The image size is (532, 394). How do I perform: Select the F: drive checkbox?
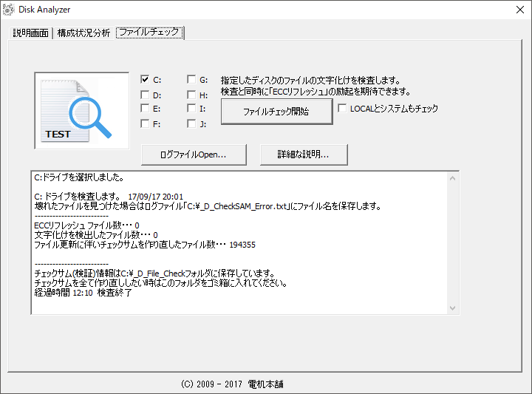click(146, 123)
